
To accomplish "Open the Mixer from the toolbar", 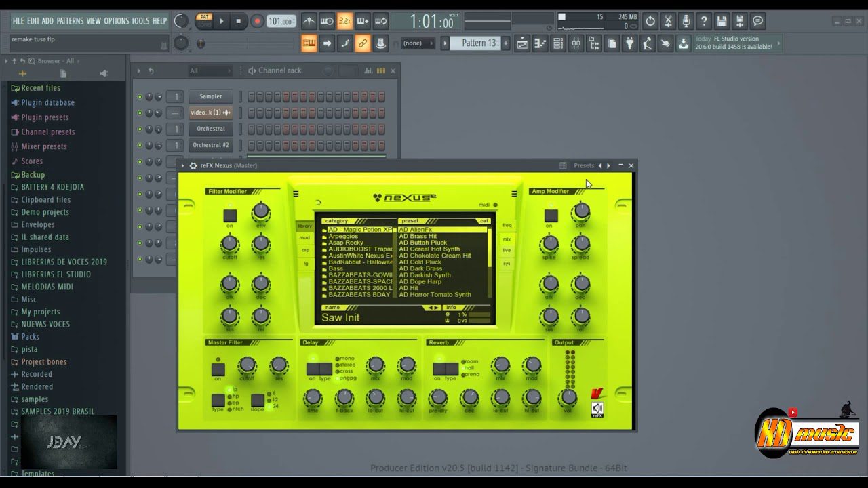I will tap(576, 44).
